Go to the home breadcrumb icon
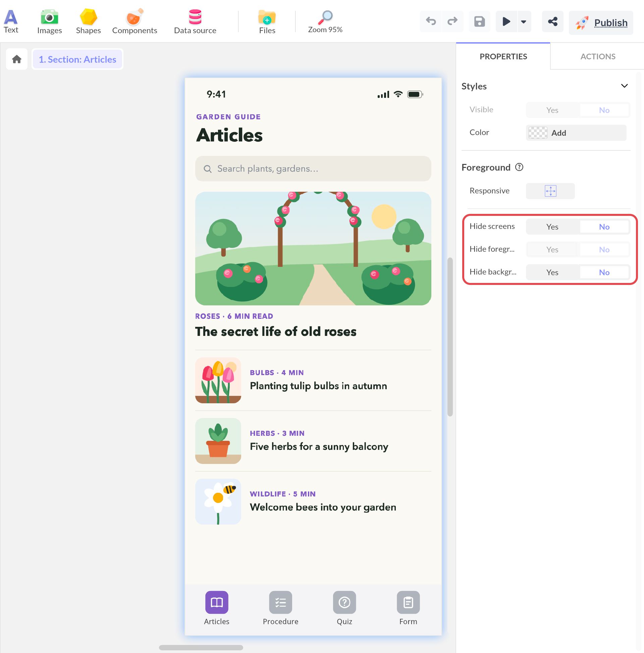644x653 pixels. pyautogui.click(x=16, y=59)
